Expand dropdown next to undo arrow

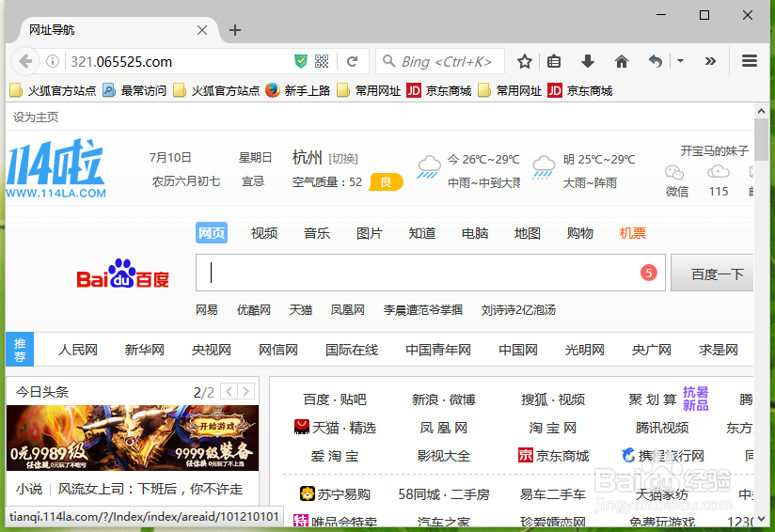[681, 61]
